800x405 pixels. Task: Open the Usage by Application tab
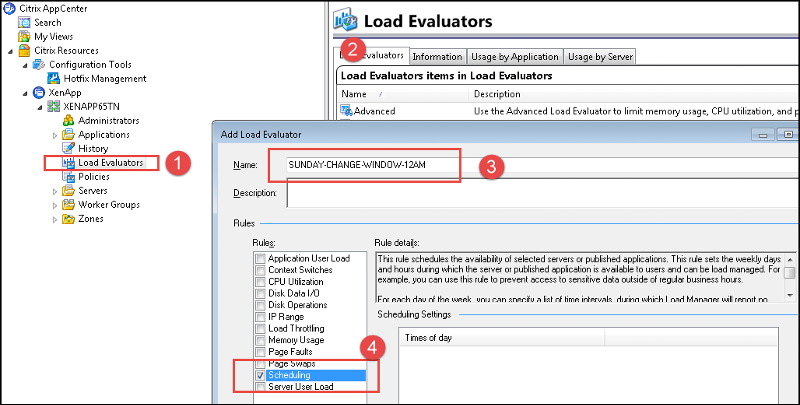tap(515, 57)
